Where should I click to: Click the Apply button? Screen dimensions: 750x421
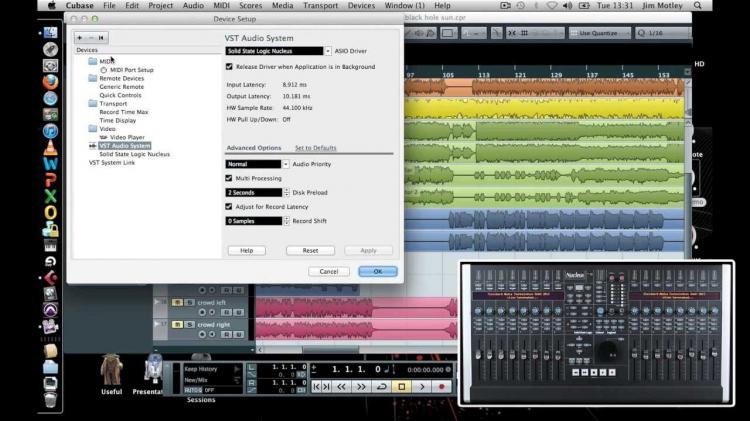point(368,251)
